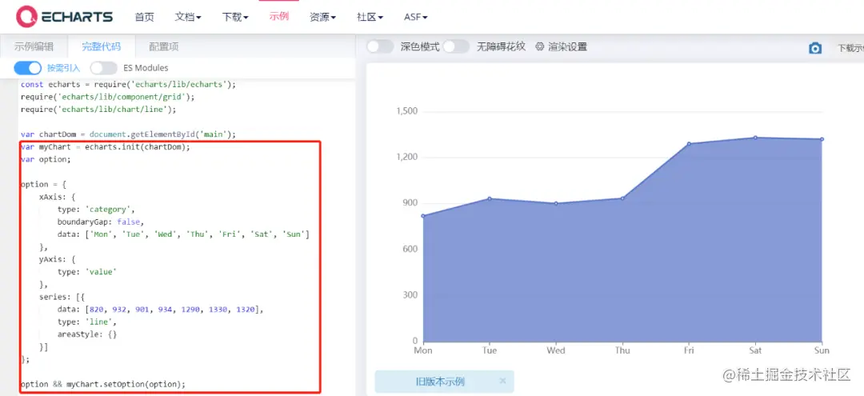Open the 社区 dropdown menu
The height and width of the screenshot is (396, 864).
tap(370, 17)
